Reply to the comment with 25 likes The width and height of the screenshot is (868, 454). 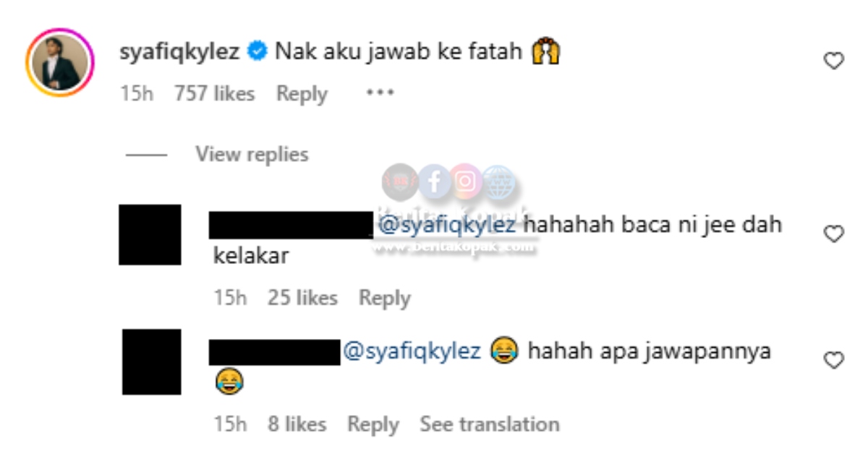(385, 298)
